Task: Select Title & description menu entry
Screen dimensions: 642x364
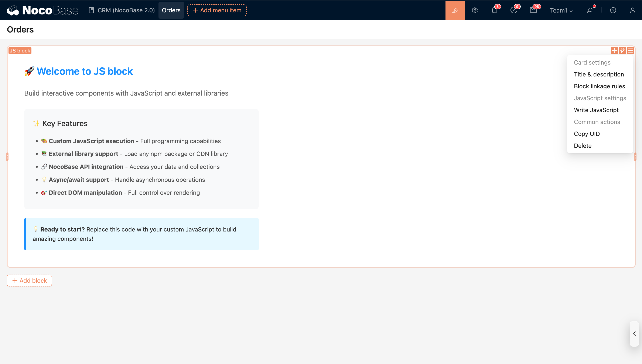Action: (x=599, y=74)
